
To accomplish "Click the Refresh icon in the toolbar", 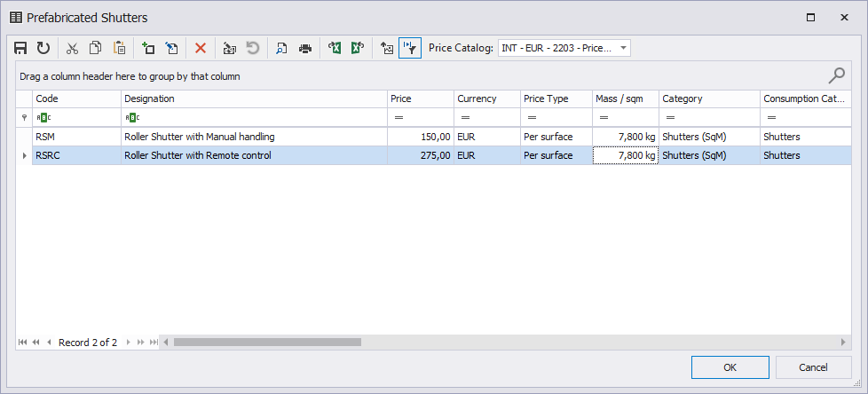I will tap(43, 48).
